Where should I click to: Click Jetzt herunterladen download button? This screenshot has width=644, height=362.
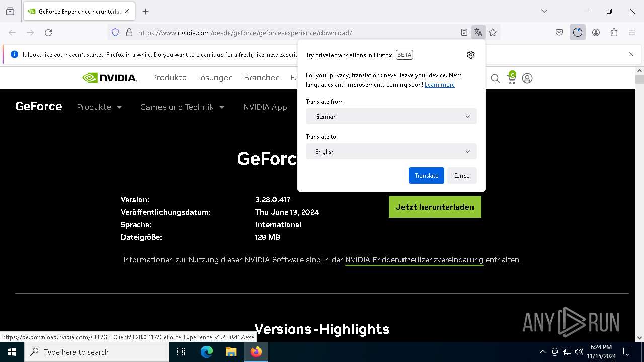[435, 207]
